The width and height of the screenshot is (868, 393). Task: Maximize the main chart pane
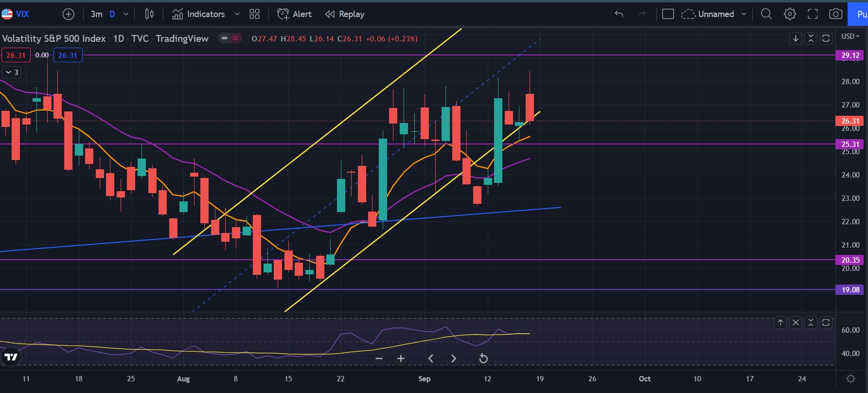pyautogui.click(x=826, y=38)
